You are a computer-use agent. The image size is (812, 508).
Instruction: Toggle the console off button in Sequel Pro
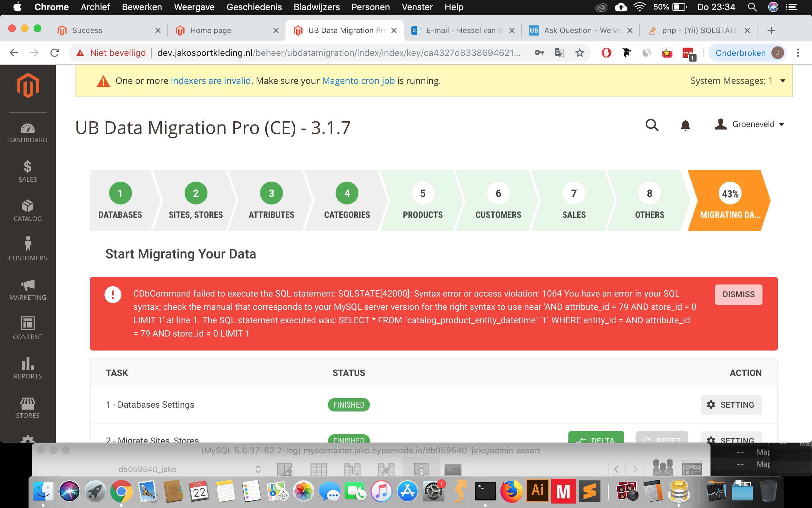[x=691, y=469]
